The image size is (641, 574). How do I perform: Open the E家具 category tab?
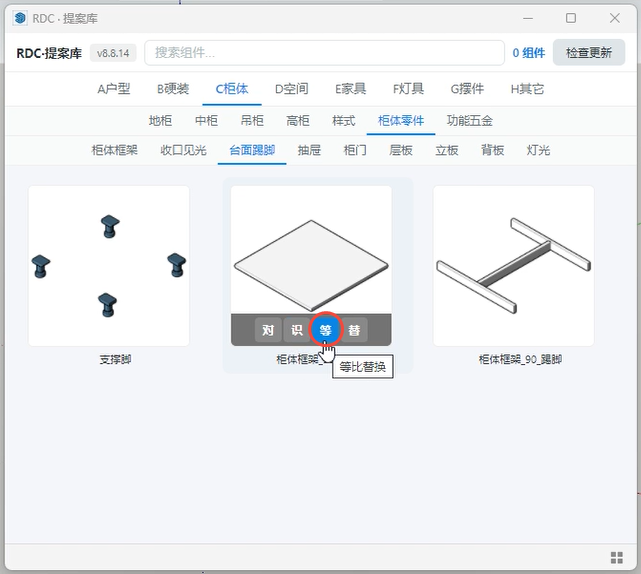coord(350,89)
